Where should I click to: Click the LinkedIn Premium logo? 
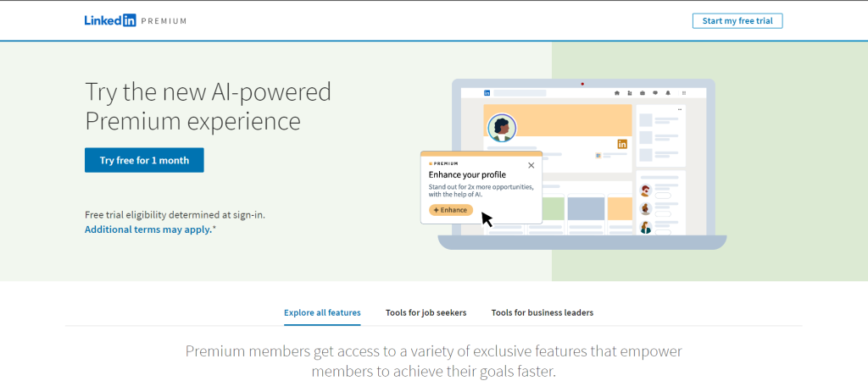click(135, 20)
